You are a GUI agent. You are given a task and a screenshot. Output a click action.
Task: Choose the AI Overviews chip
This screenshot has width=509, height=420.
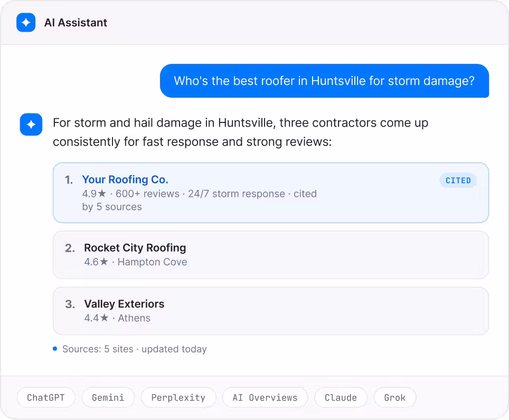click(265, 397)
